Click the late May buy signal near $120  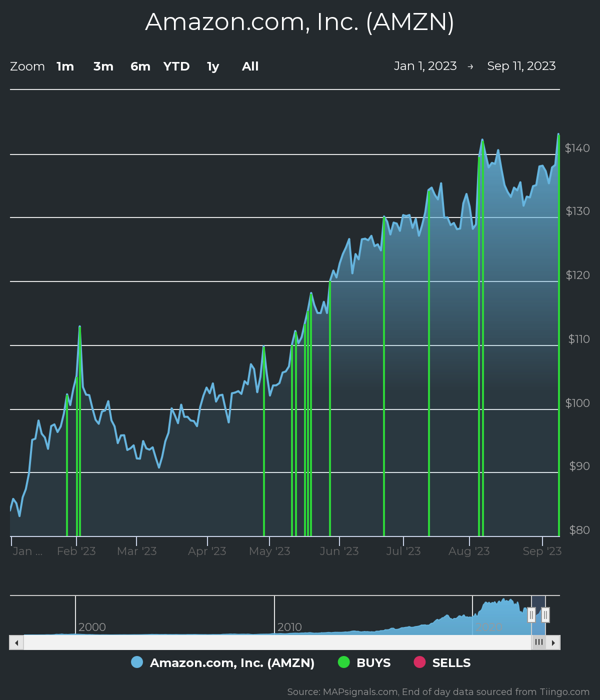tap(330, 408)
